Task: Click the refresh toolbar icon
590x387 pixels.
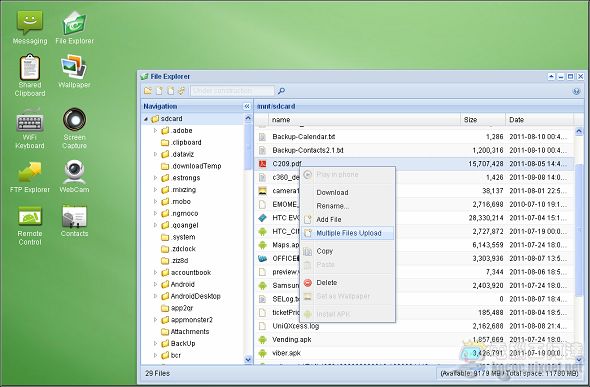Action: [182, 91]
